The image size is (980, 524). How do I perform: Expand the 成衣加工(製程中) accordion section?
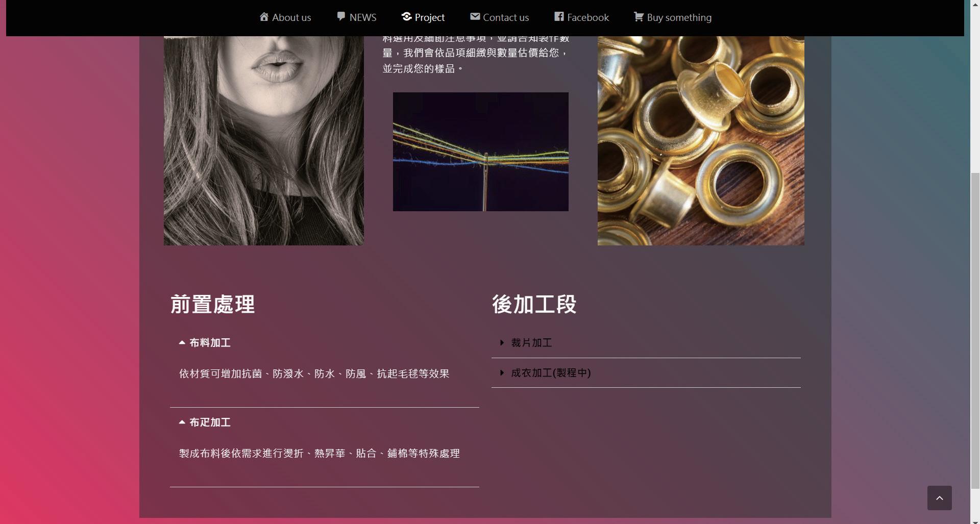[x=646, y=373]
